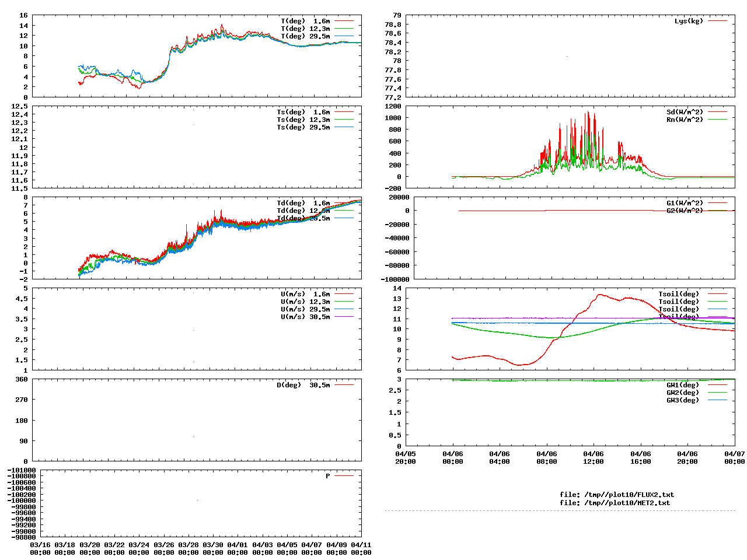
Task: Click the P legend label in pressure plot
Action: coord(328,476)
